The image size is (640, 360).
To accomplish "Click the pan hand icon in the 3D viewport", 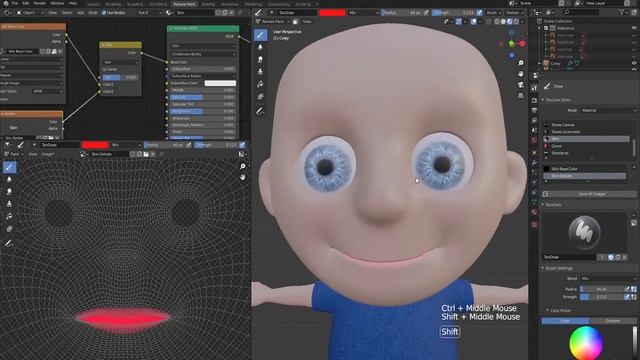I will pos(520,74).
